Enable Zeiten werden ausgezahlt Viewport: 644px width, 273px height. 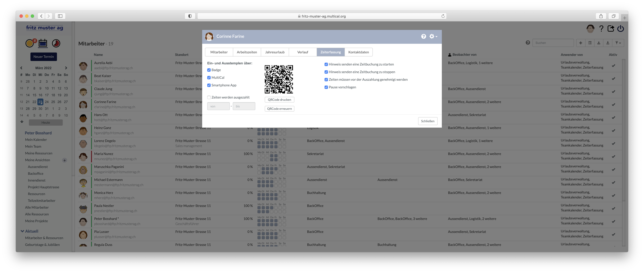pos(209,97)
